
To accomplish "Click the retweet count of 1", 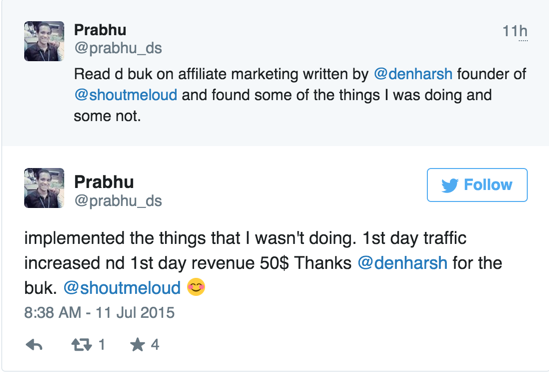I will 102,345.
